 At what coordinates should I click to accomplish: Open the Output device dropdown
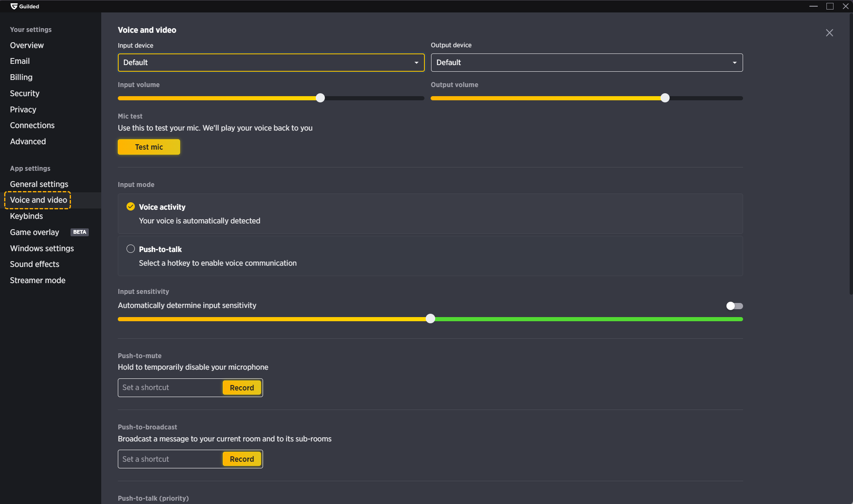(x=587, y=63)
